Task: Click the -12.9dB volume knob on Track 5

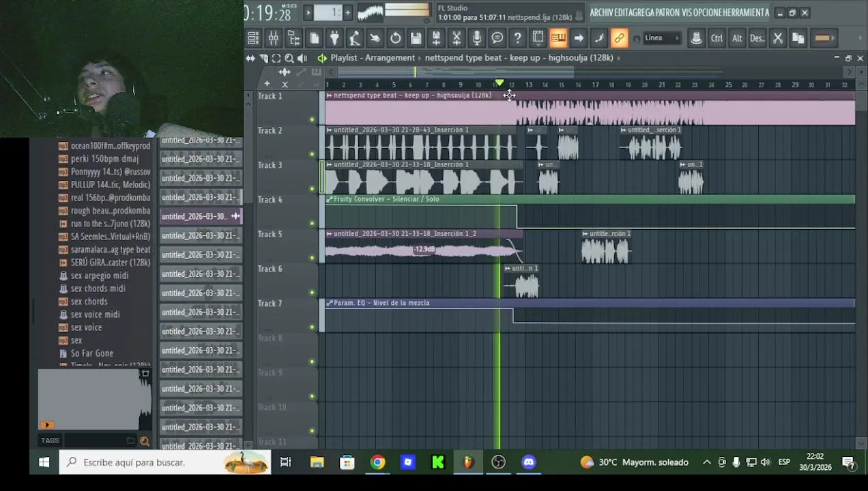Action: pyautogui.click(x=424, y=250)
